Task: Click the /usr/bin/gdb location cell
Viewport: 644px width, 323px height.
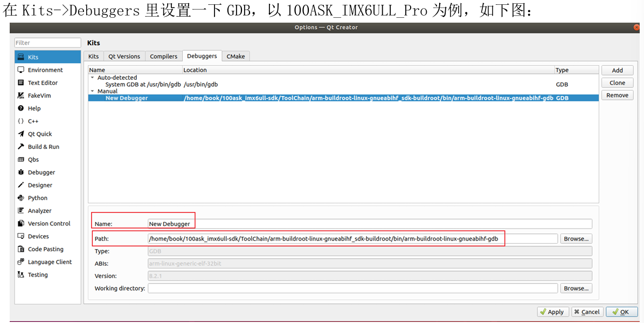Action: pos(201,84)
